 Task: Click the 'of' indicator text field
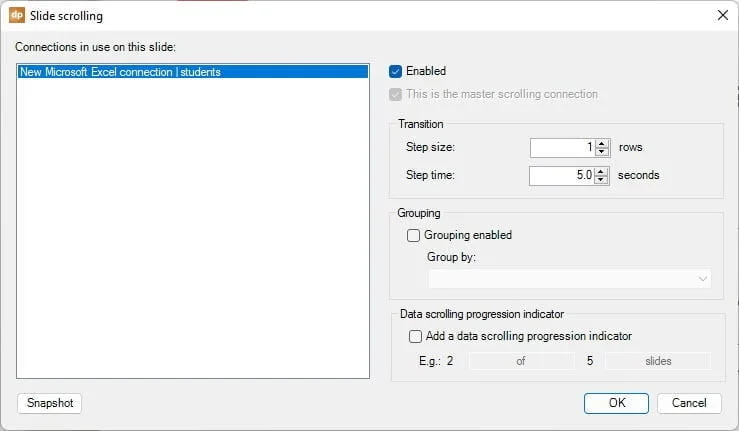(x=521, y=361)
